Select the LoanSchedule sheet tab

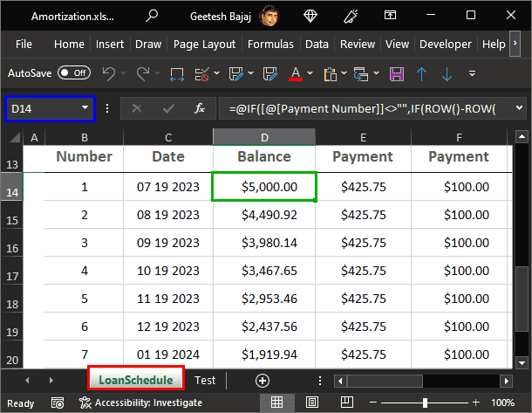tap(136, 381)
